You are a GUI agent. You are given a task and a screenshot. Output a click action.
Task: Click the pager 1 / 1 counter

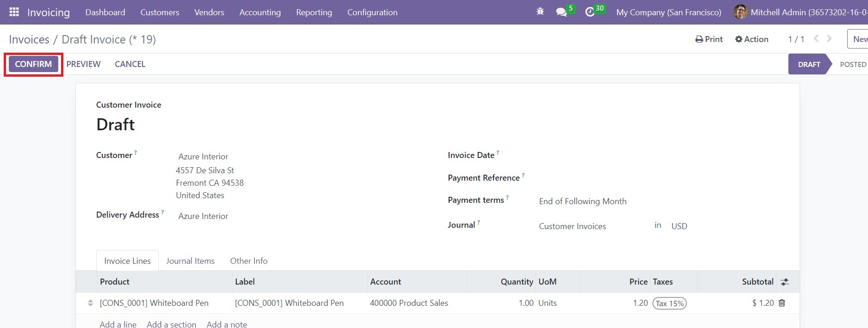point(796,39)
